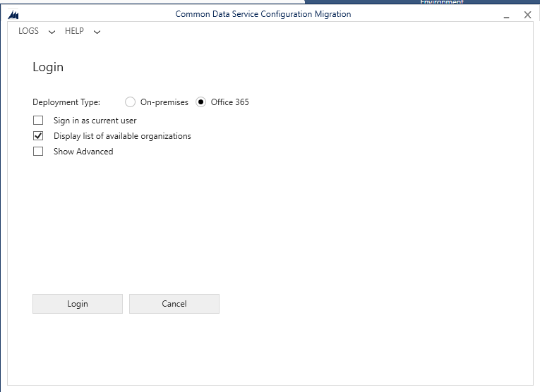Tick the Show Advanced checkbox
This screenshot has height=392, width=540.
click(38, 152)
